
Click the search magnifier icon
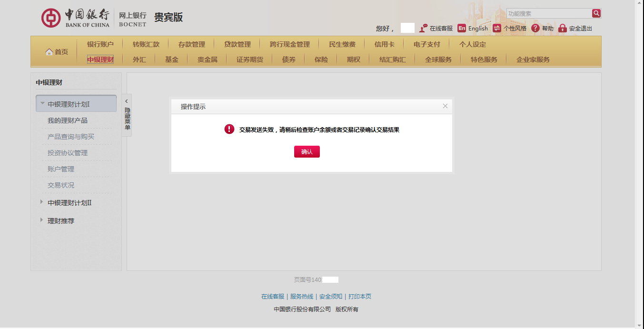pos(596,13)
